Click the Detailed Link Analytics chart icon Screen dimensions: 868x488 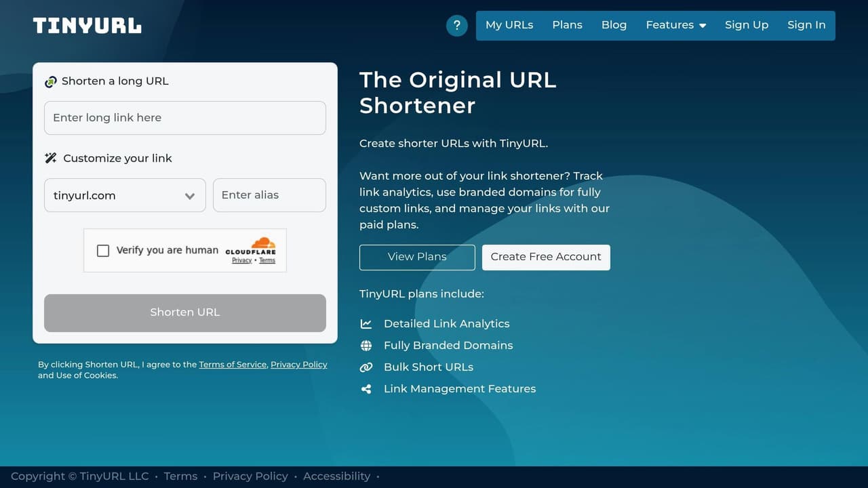pos(366,324)
